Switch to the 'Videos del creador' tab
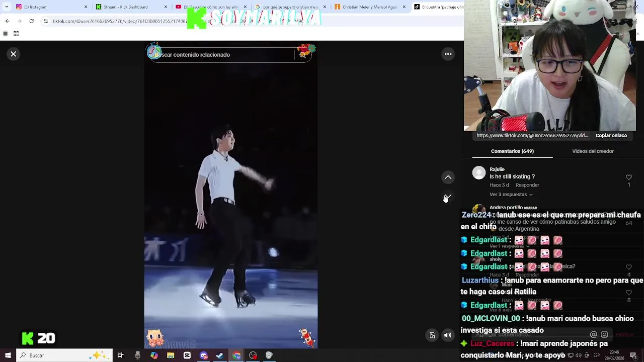644x362 pixels. pos(593,151)
